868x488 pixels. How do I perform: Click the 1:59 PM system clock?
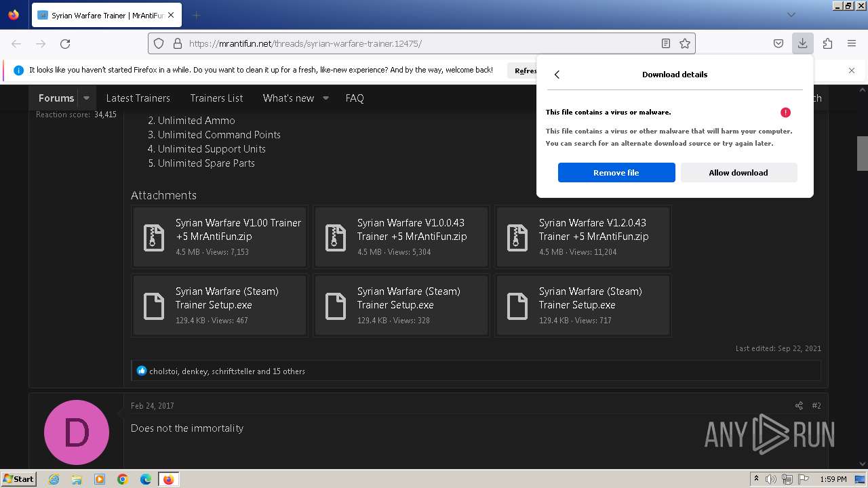tap(833, 479)
